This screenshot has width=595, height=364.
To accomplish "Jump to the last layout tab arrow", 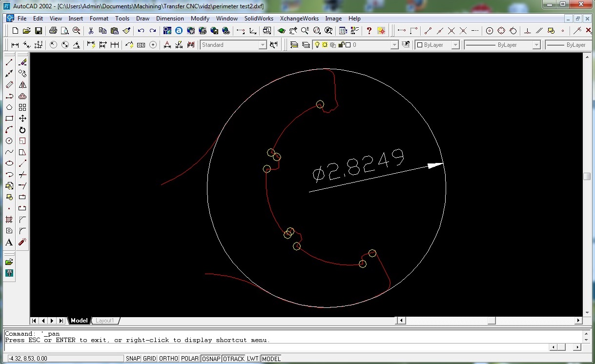I will [61, 321].
